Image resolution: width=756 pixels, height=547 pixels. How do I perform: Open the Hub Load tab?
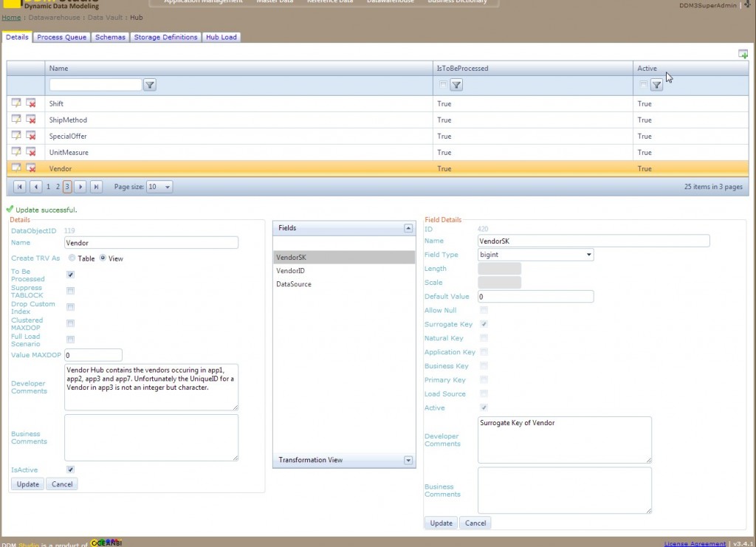221,37
